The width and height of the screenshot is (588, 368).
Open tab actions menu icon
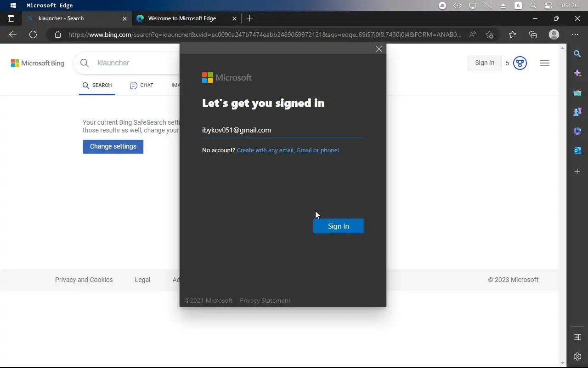[11, 18]
